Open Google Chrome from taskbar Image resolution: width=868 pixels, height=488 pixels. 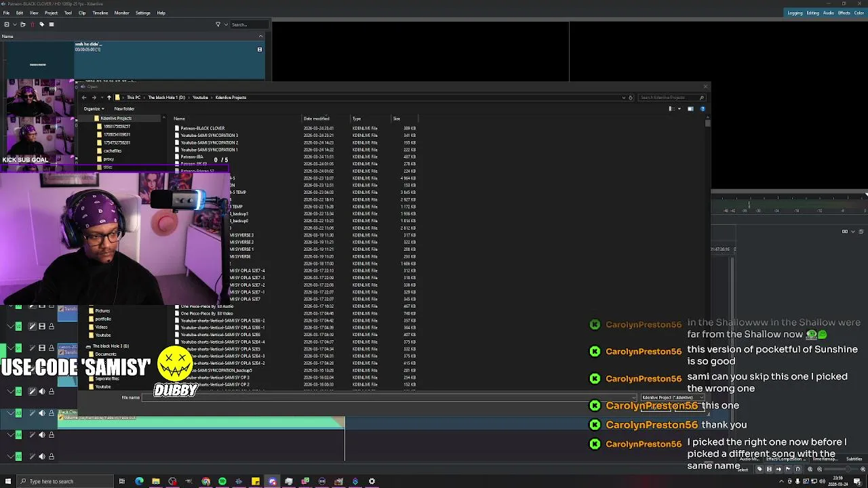[205, 481]
